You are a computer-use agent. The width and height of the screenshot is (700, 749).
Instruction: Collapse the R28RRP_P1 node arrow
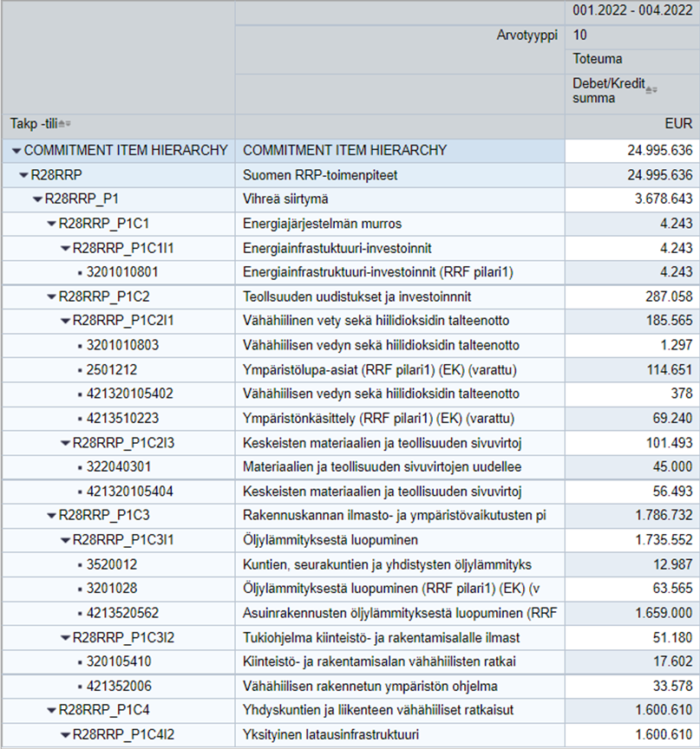pyautogui.click(x=37, y=199)
